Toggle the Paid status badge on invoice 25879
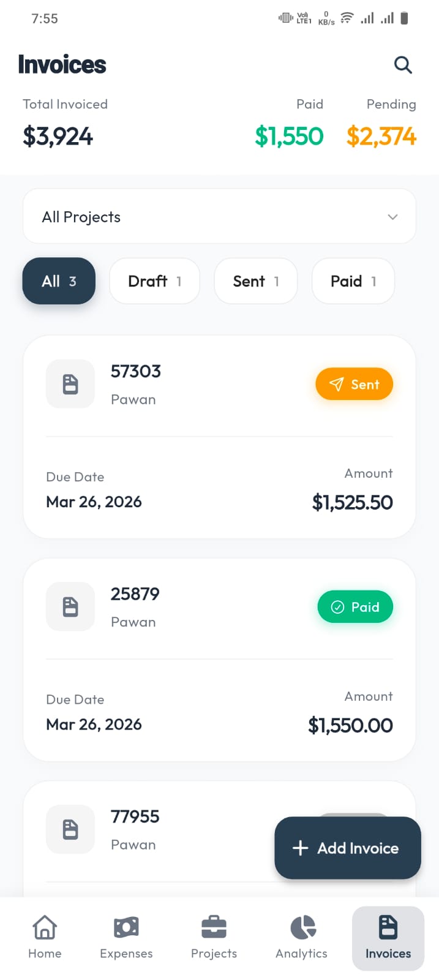Screen dimensions: 439x980 tap(355, 606)
